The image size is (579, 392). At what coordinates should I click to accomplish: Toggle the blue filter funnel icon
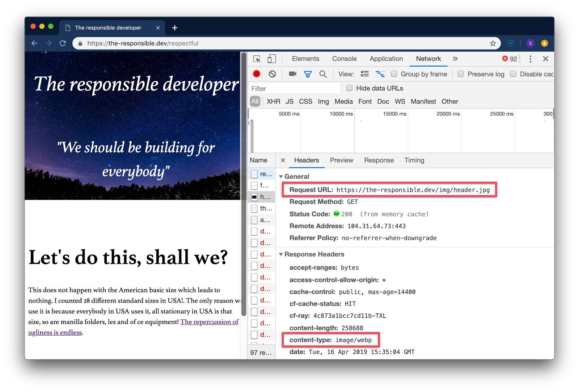point(308,74)
